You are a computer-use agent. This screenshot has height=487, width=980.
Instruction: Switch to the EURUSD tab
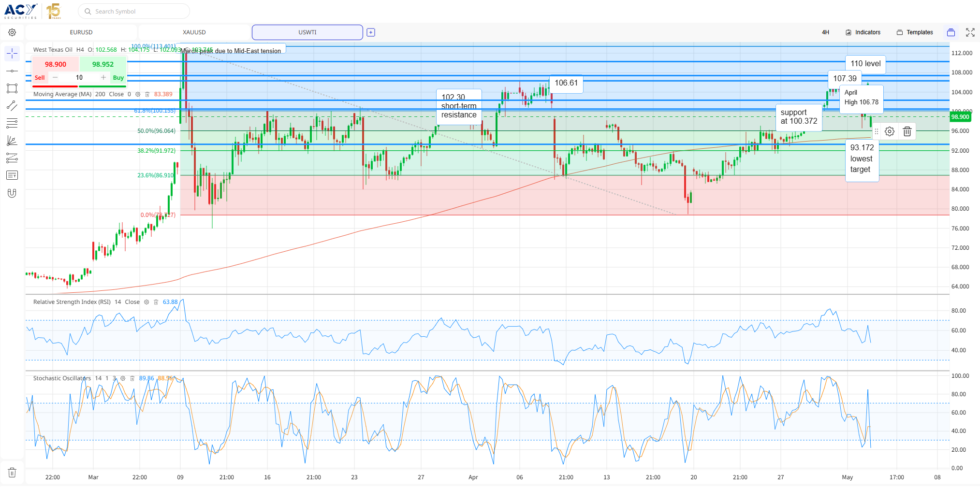tap(81, 32)
